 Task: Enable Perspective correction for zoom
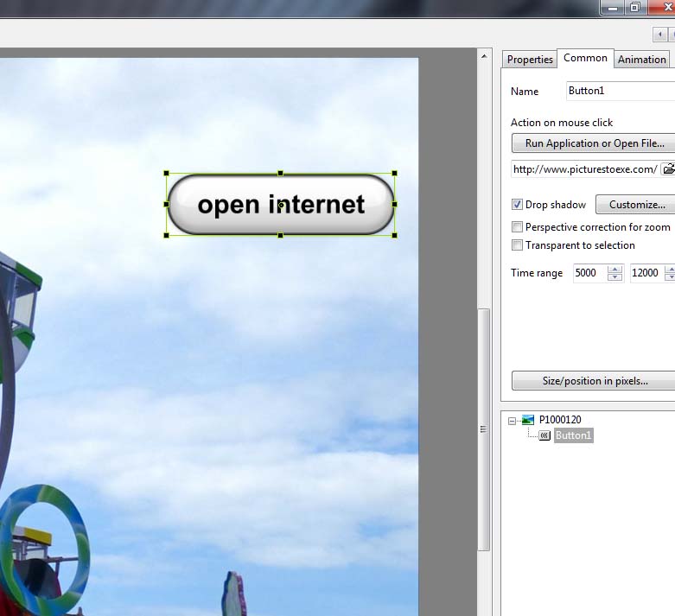517,227
